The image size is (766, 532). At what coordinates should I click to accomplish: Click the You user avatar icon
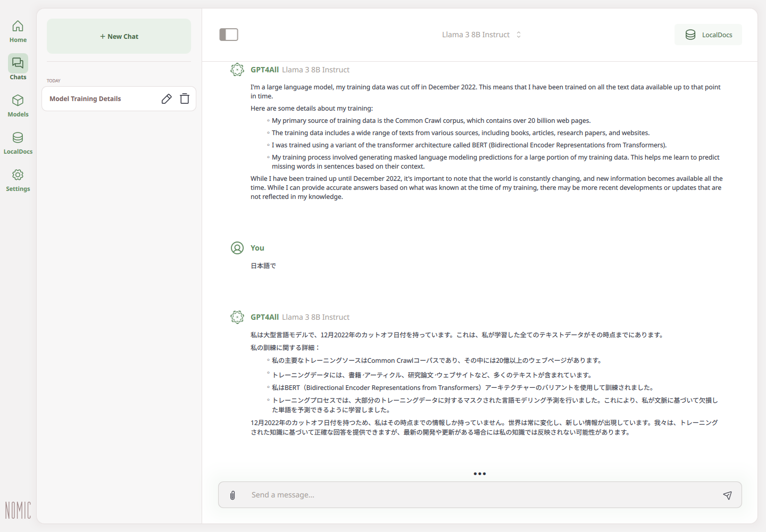pos(237,248)
